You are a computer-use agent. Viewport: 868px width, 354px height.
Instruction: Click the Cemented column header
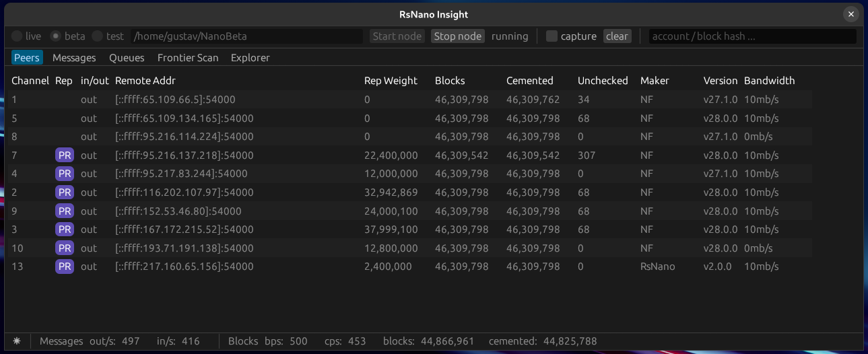[x=530, y=81]
